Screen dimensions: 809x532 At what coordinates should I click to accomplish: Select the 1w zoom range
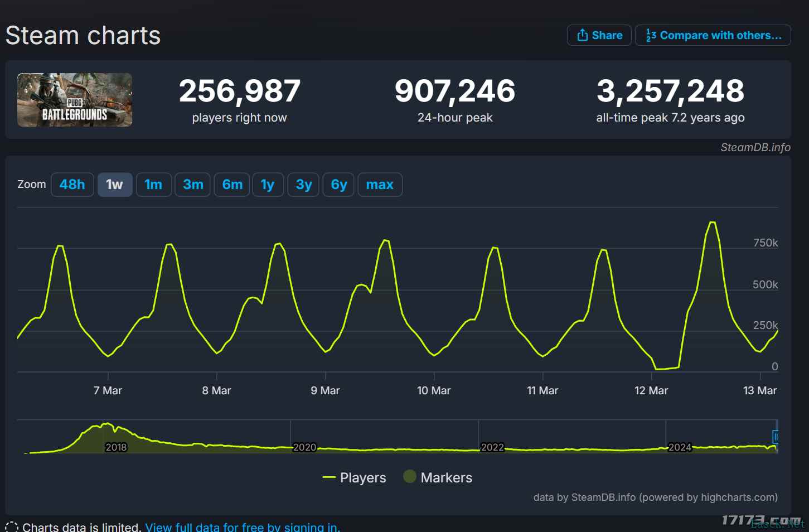click(x=115, y=185)
